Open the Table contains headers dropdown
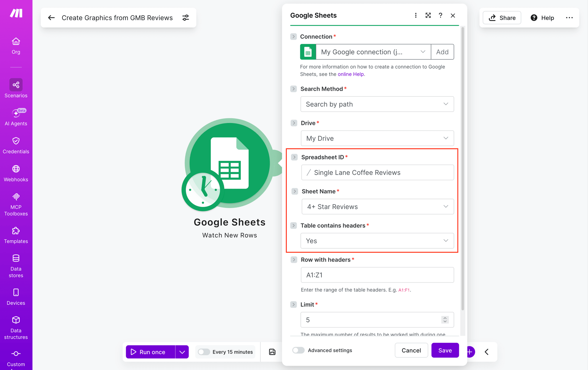588x370 pixels. click(377, 241)
